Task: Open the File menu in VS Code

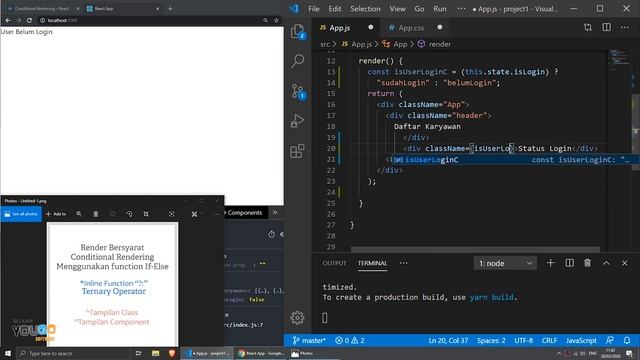Action: click(x=313, y=9)
